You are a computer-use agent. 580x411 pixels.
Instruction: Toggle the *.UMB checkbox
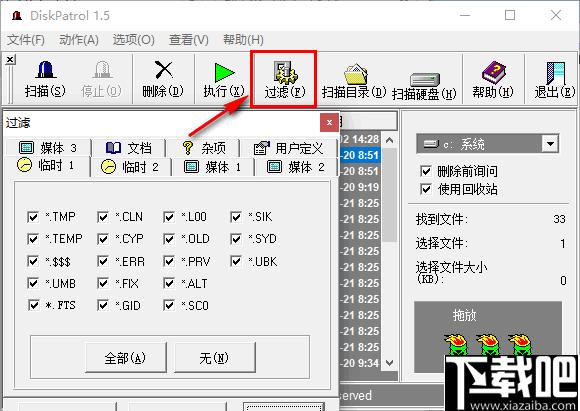[33, 283]
